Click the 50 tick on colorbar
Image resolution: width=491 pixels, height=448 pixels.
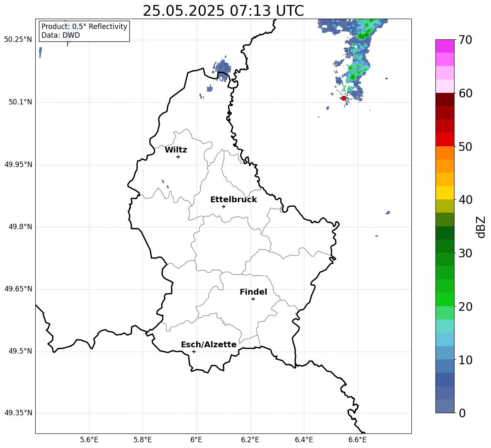coord(465,147)
